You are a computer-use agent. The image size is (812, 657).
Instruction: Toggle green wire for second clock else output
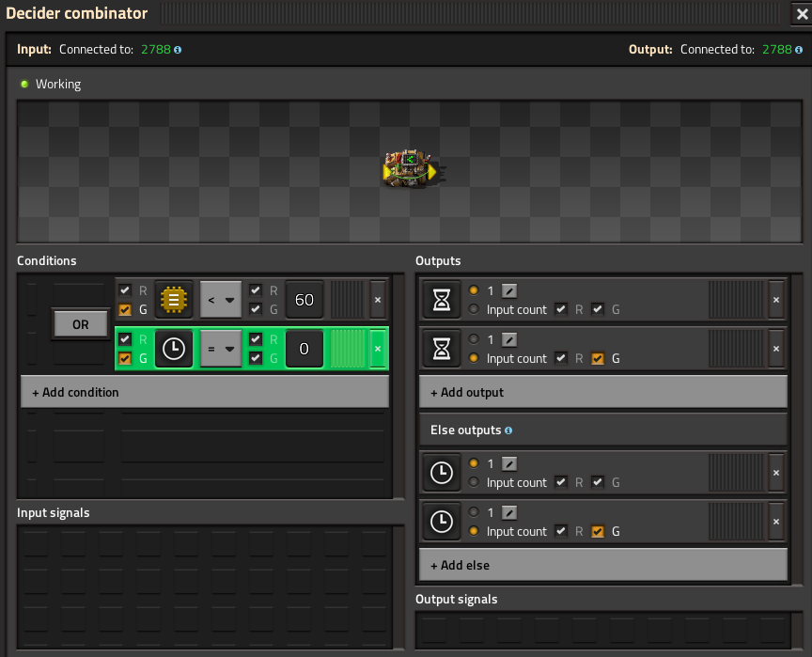(598, 531)
